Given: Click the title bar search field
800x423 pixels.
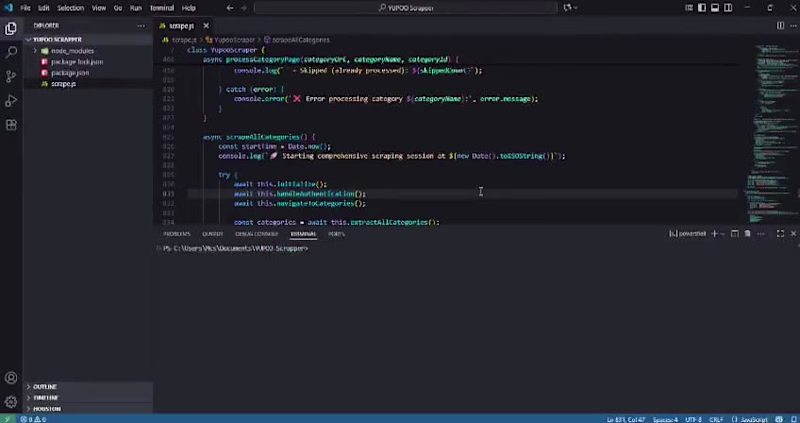Looking at the screenshot, I should 406,8.
